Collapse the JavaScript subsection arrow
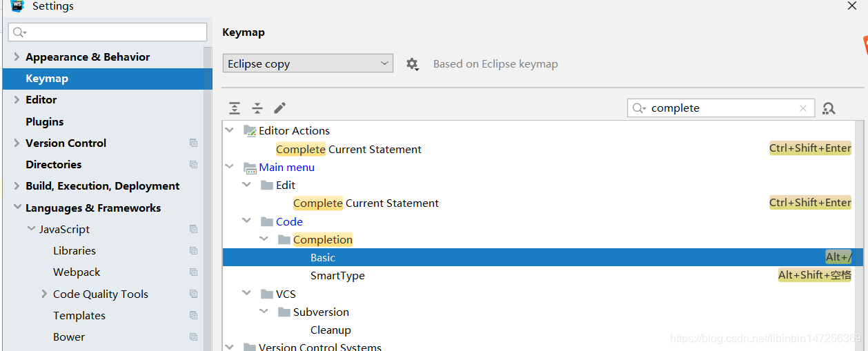The image size is (868, 351). pyautogui.click(x=31, y=229)
